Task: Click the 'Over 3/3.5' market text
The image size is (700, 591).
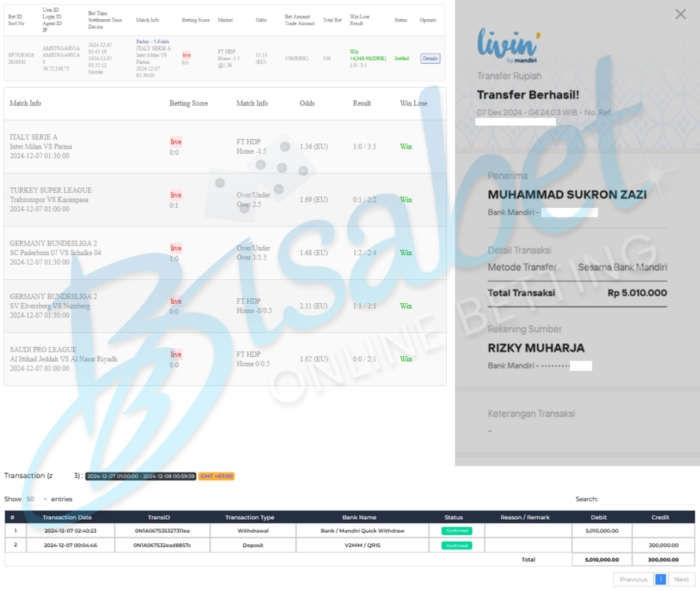Action: (x=252, y=258)
